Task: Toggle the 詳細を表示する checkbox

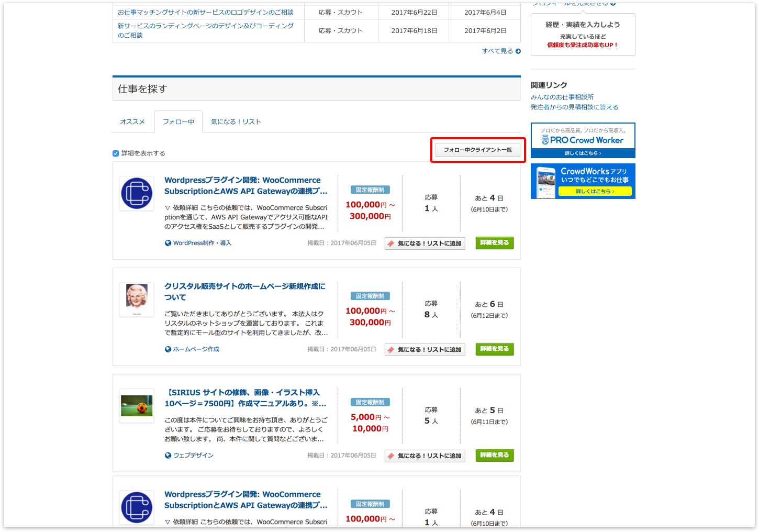Action: click(x=116, y=153)
